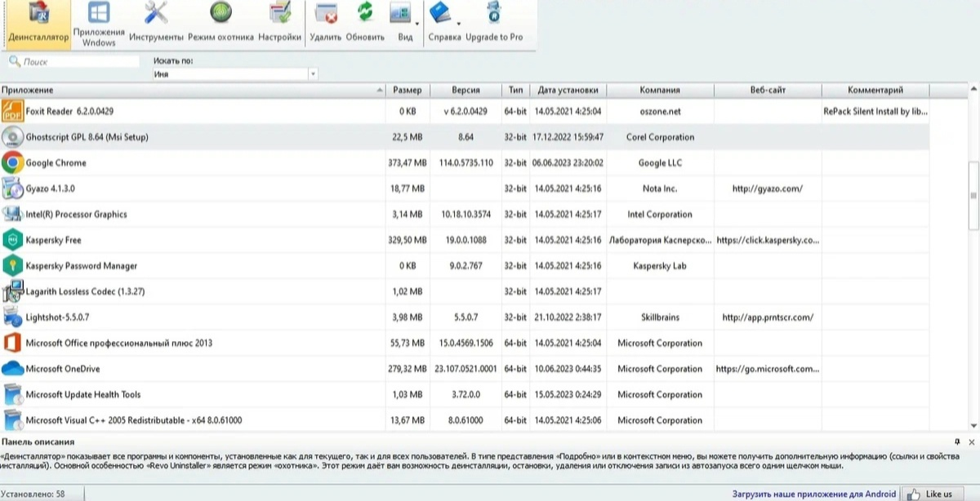This screenshot has width=980, height=501.
Task: Sort by Приложение column header
Action: click(193, 90)
